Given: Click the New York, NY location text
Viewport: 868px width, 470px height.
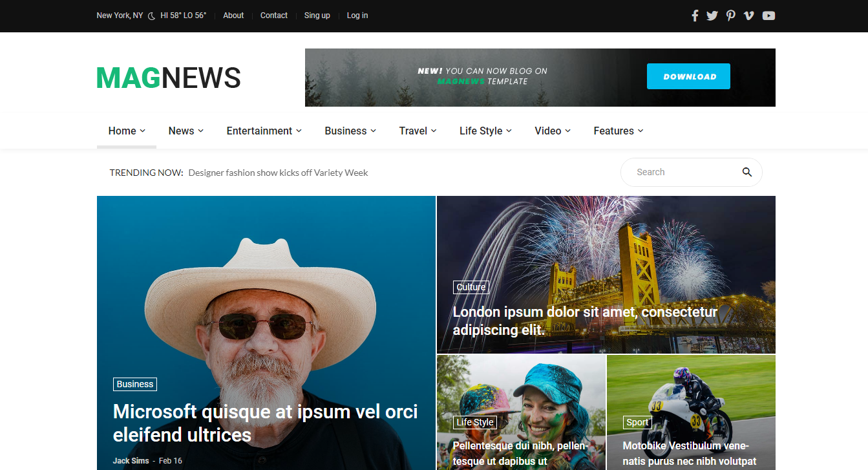Looking at the screenshot, I should click(x=120, y=16).
